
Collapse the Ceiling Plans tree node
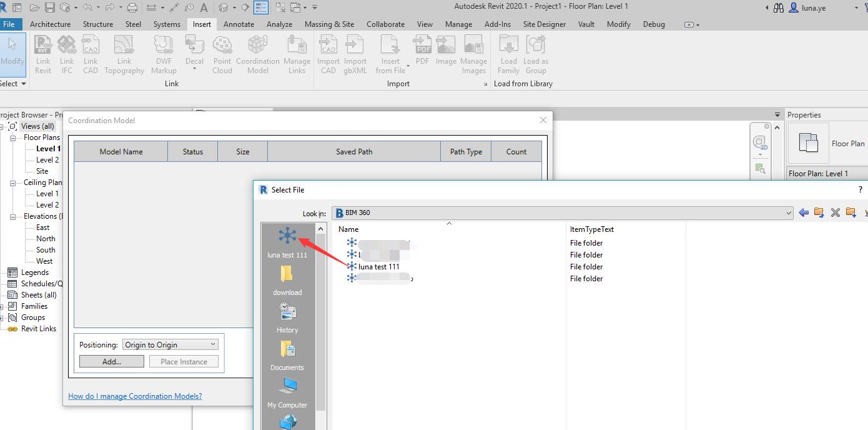[12, 182]
